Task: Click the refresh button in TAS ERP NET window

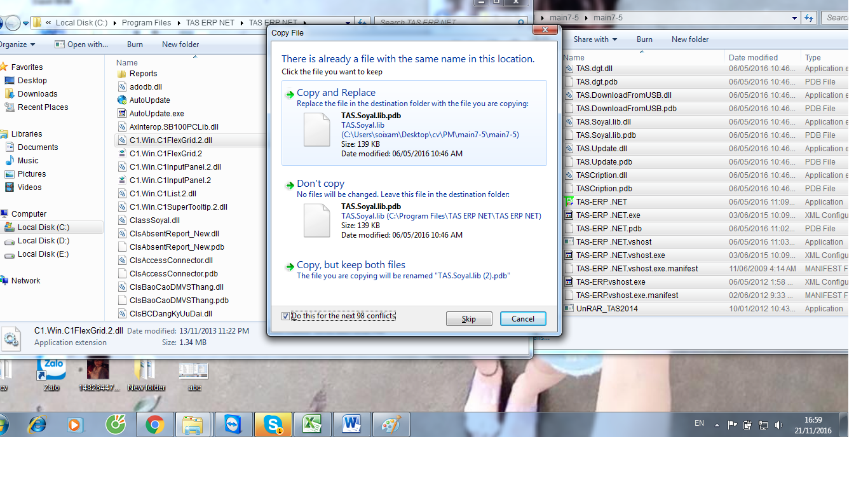Action: [x=361, y=22]
